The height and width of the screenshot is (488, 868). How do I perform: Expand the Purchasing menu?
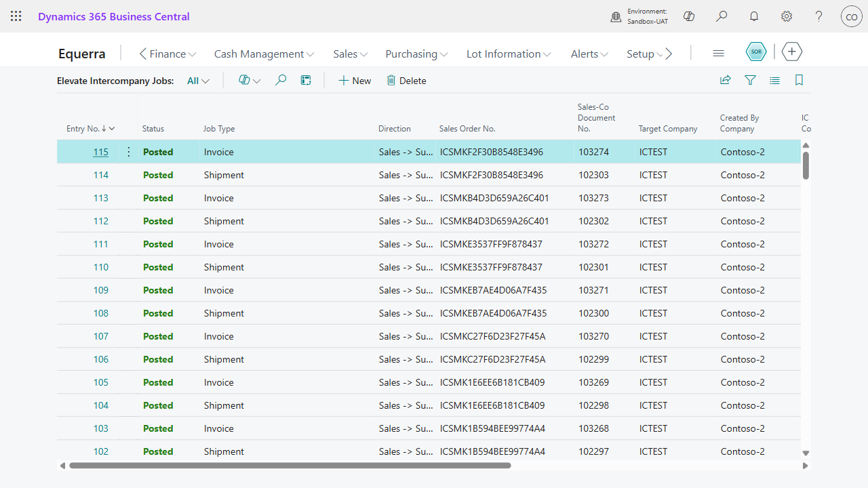pos(416,54)
